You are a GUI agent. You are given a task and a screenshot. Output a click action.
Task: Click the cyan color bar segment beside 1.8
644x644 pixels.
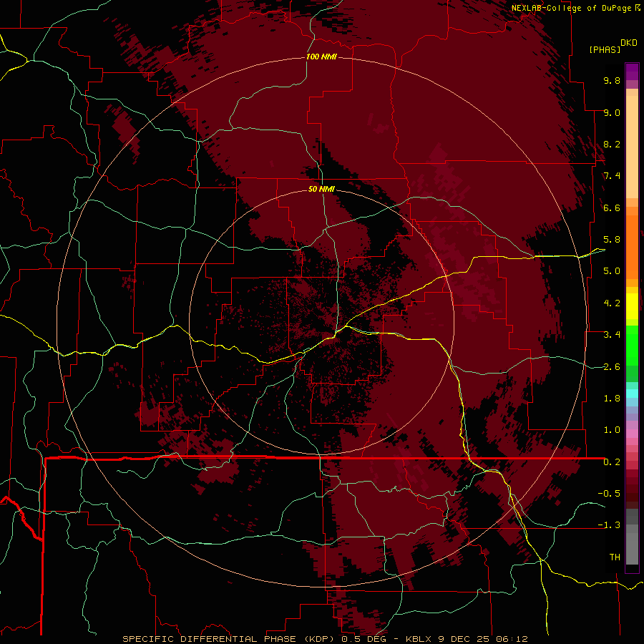632,394
